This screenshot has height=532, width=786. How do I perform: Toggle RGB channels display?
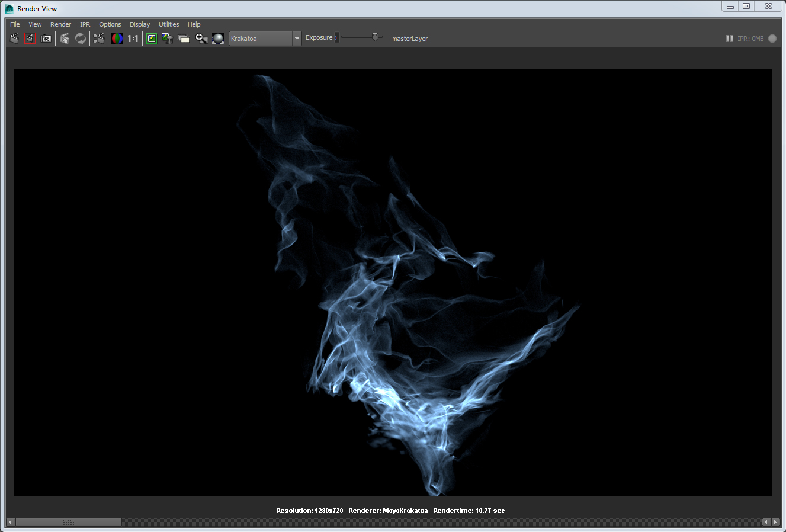(x=117, y=38)
